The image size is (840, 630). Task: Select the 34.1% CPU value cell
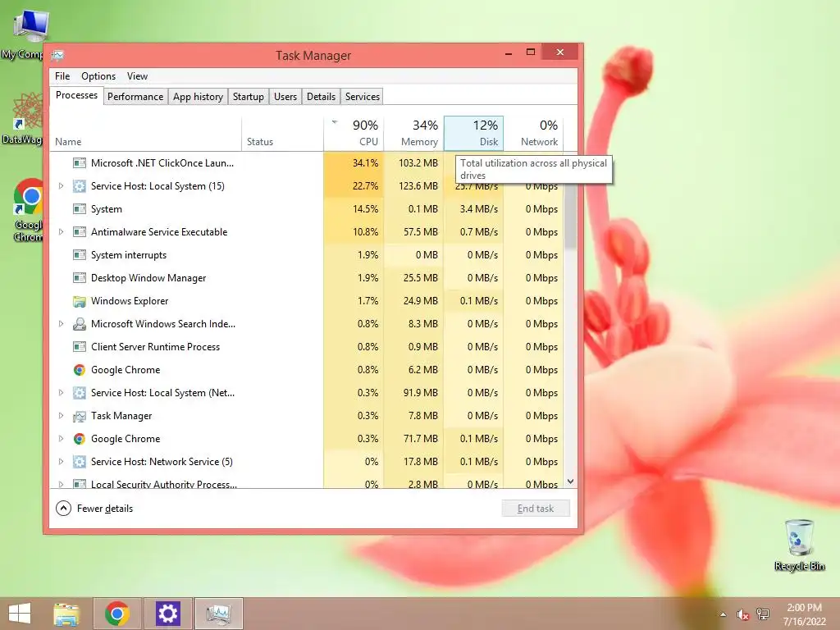pyautogui.click(x=354, y=163)
